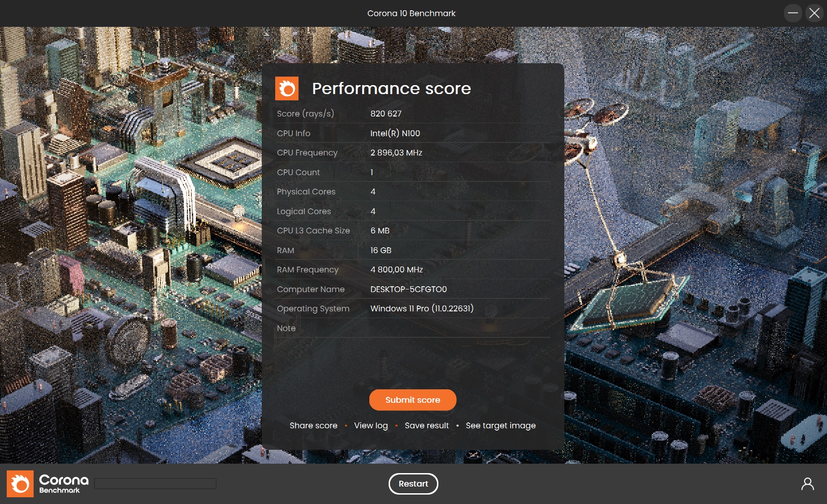The height and width of the screenshot is (504, 827).
Task: Click the CPU Count label
Action: tap(298, 172)
